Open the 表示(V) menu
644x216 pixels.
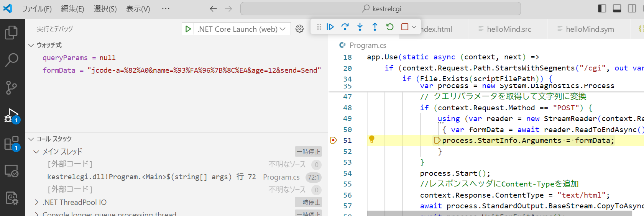coord(138,8)
